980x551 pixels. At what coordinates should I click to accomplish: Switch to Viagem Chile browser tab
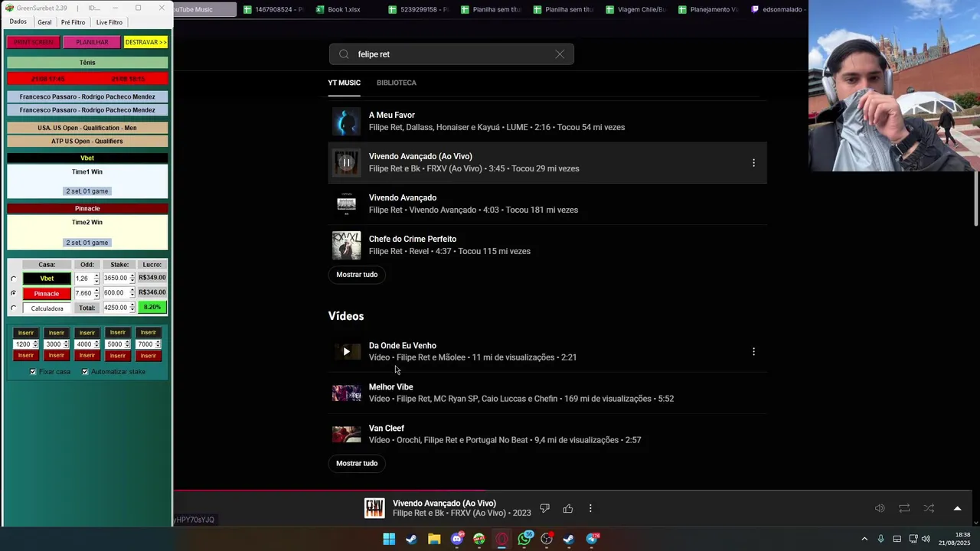pyautogui.click(x=635, y=10)
